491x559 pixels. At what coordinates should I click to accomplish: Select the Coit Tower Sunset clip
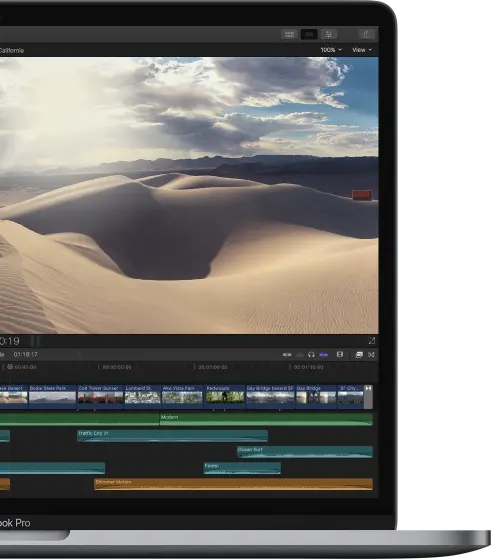click(x=100, y=397)
